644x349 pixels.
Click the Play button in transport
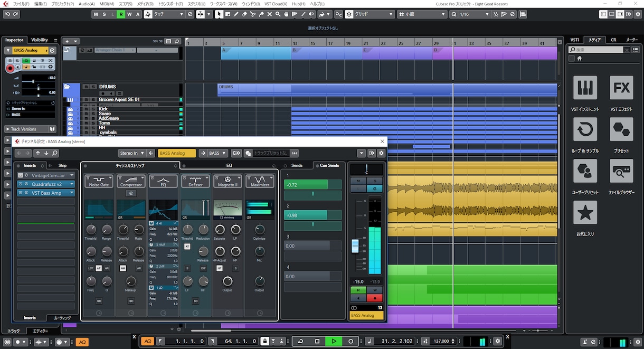pos(334,342)
